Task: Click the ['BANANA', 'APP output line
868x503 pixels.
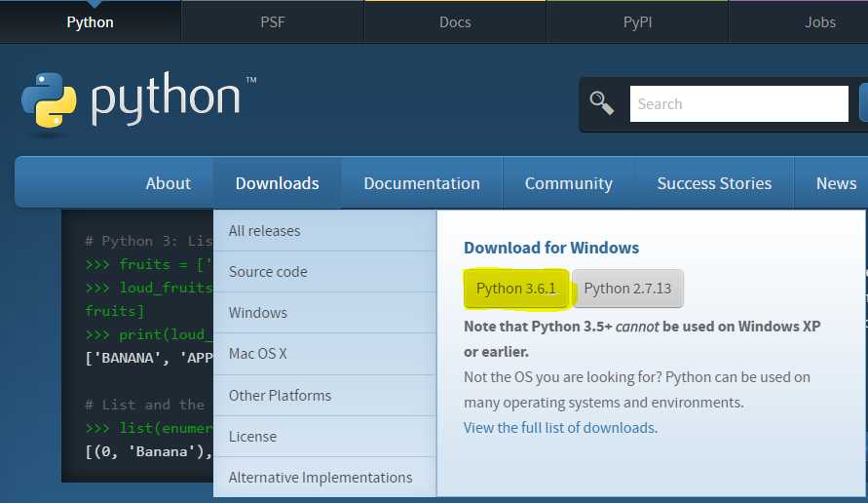Action: click(x=149, y=358)
